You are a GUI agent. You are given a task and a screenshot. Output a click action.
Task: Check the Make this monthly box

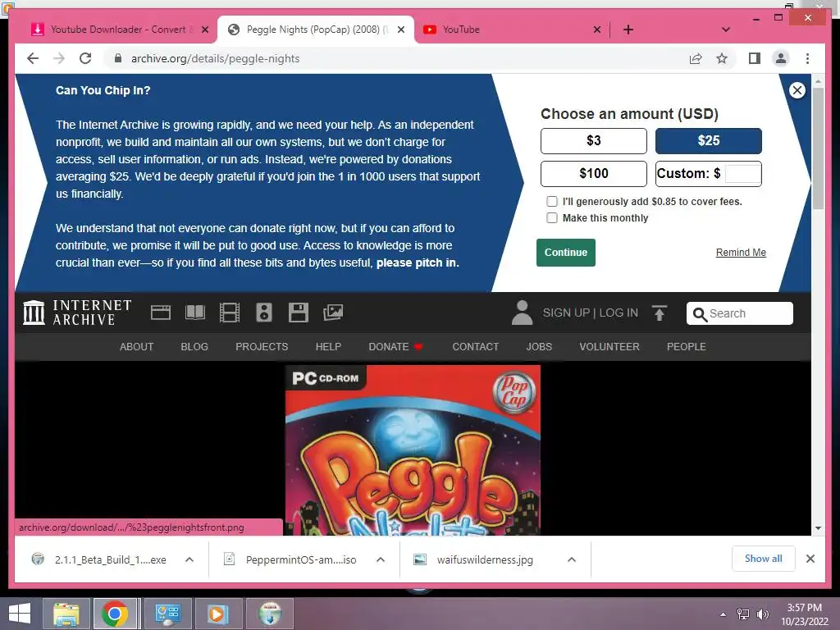click(552, 218)
